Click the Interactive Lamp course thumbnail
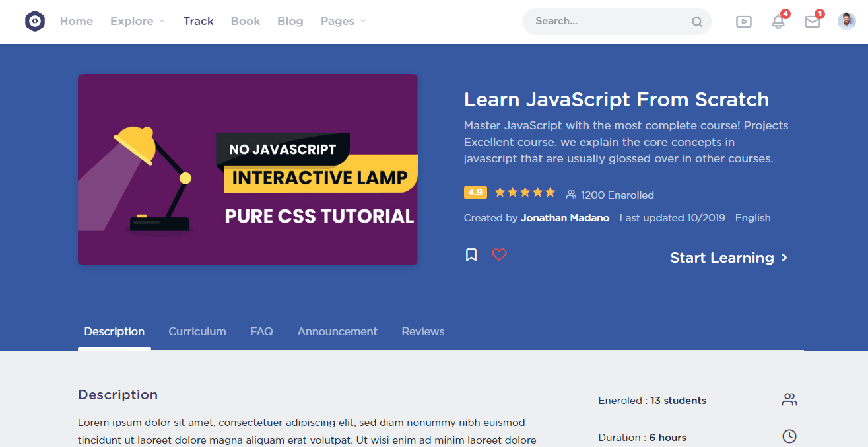Viewport: 868px width, 447px height. pos(248,170)
